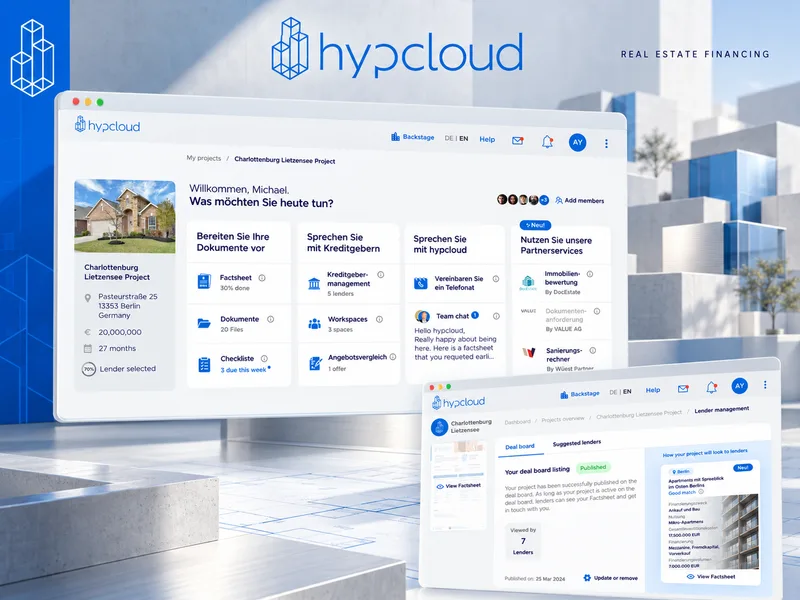Open the team chat message preview

(x=455, y=344)
